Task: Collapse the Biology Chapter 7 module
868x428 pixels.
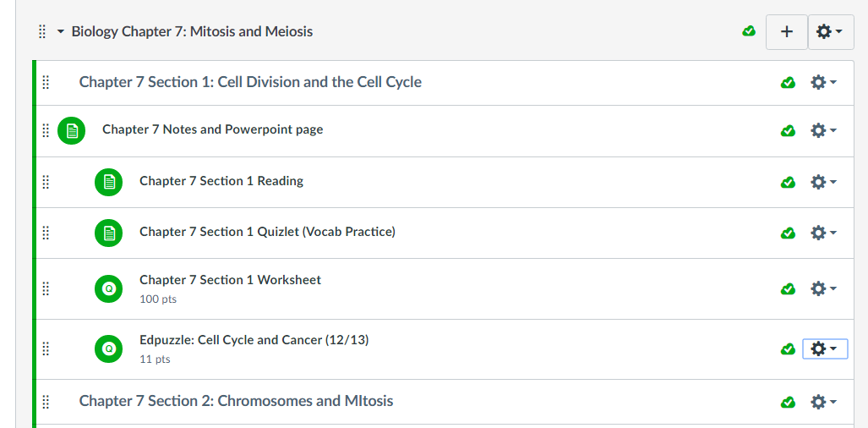Action: click(61, 32)
